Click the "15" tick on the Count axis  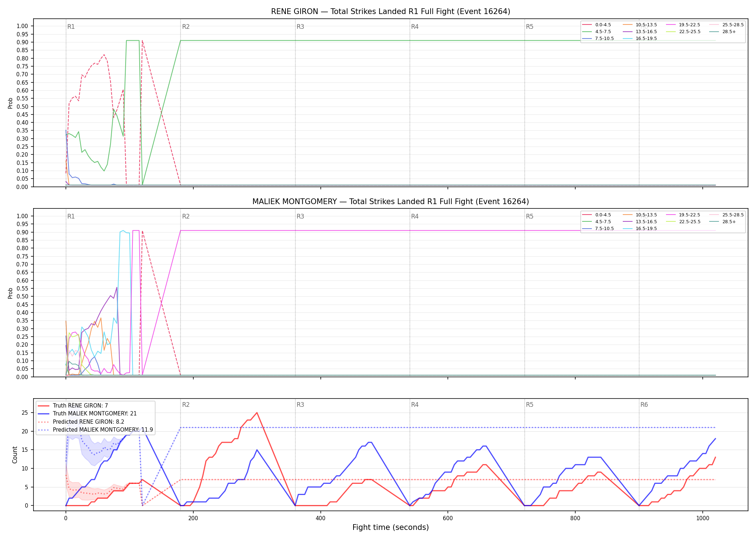coord(24,450)
